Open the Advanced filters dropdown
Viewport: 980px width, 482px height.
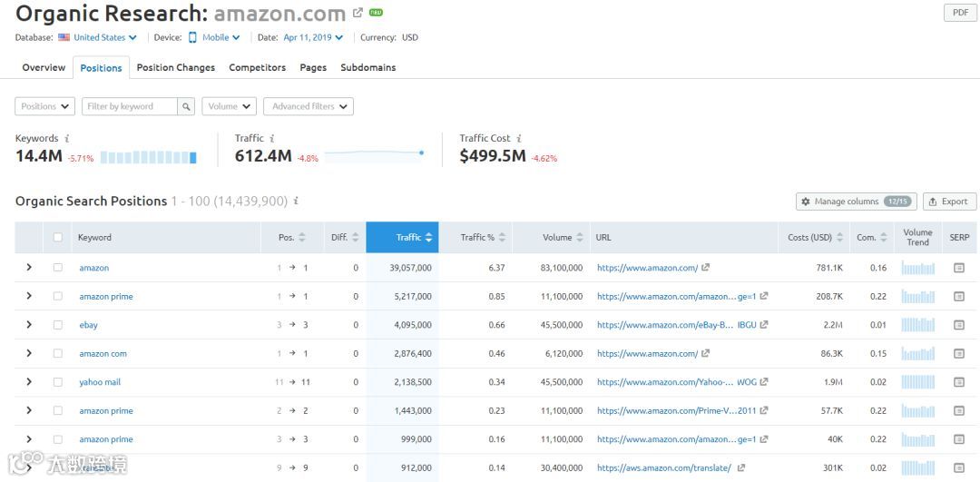(x=308, y=106)
